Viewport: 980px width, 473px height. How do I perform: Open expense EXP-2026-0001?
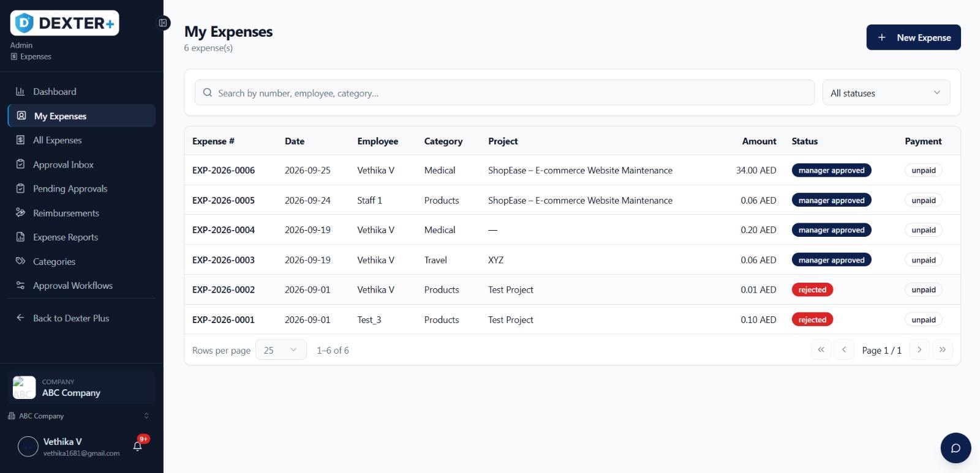click(x=224, y=319)
